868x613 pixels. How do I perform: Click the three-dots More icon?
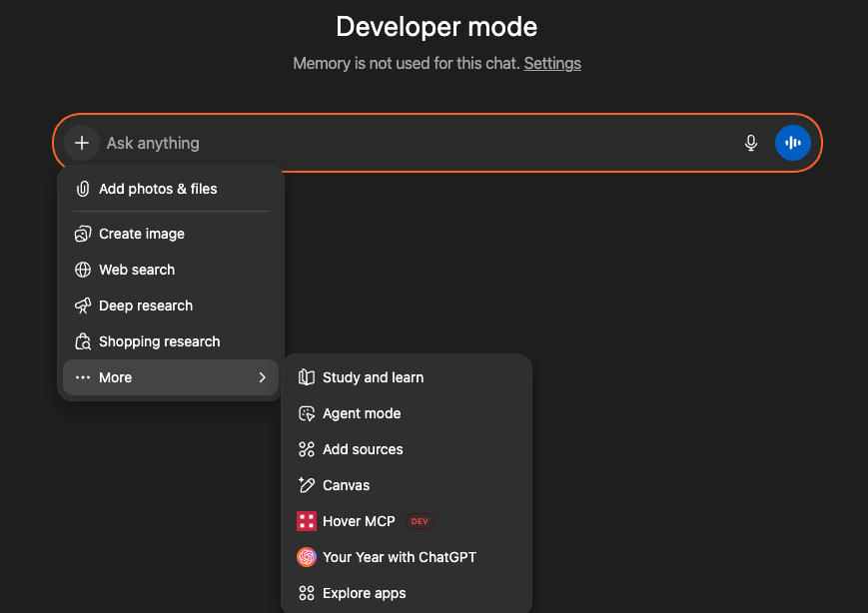pyautogui.click(x=83, y=377)
